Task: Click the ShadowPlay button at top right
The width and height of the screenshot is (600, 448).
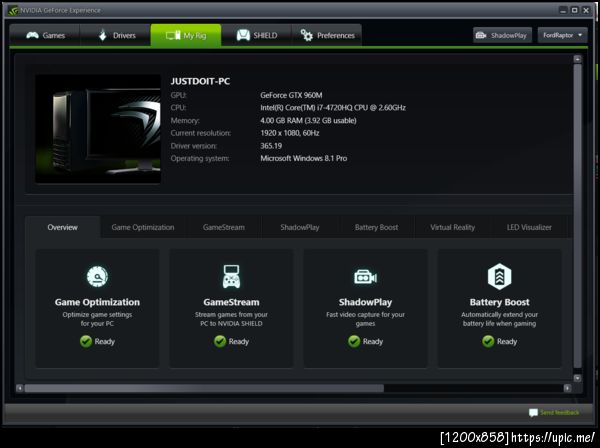Action: pyautogui.click(x=502, y=35)
